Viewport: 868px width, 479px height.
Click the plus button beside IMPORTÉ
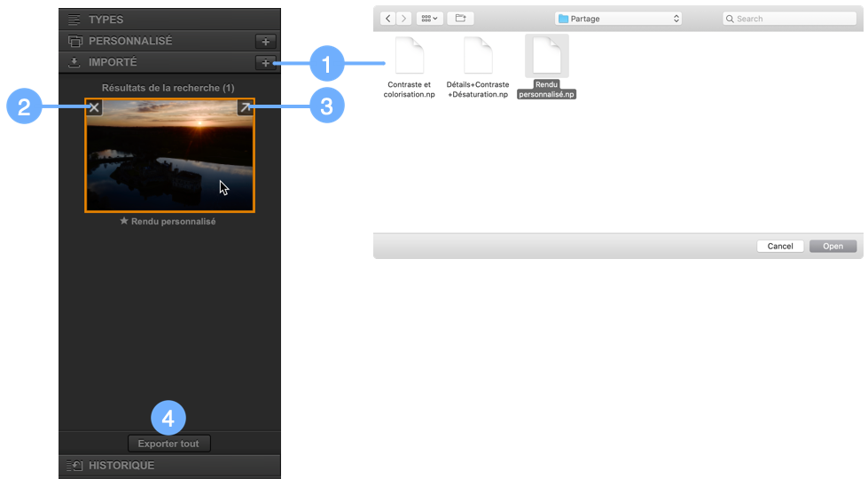coord(266,63)
